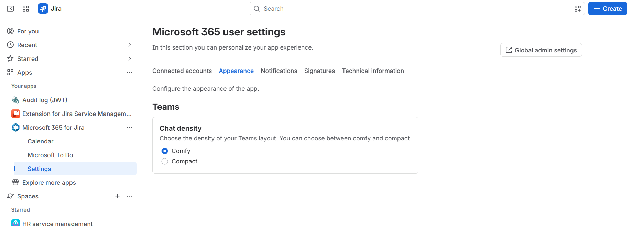Collapse the sidebar with the panel icon
Viewport: 644px width, 226px height.
click(x=10, y=9)
